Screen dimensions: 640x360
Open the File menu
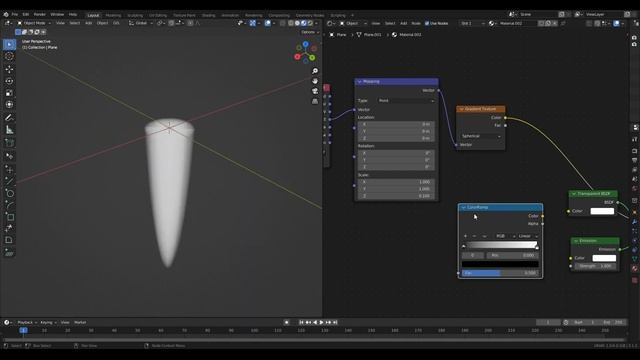[x=15, y=14]
